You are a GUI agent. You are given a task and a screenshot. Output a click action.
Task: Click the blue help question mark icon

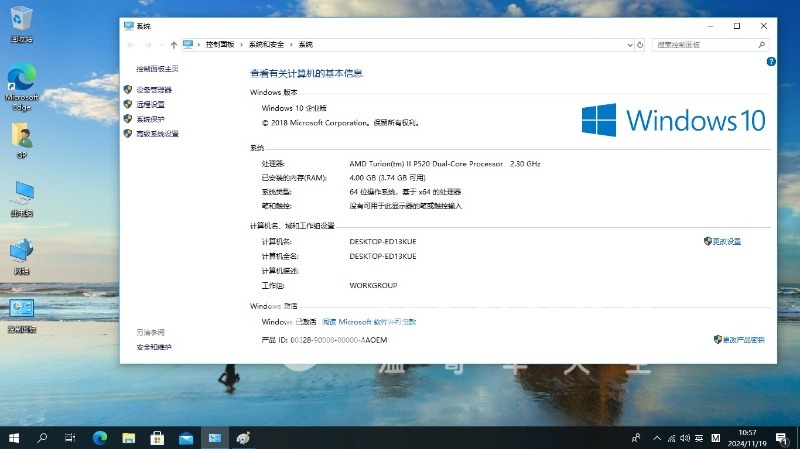[x=771, y=62]
